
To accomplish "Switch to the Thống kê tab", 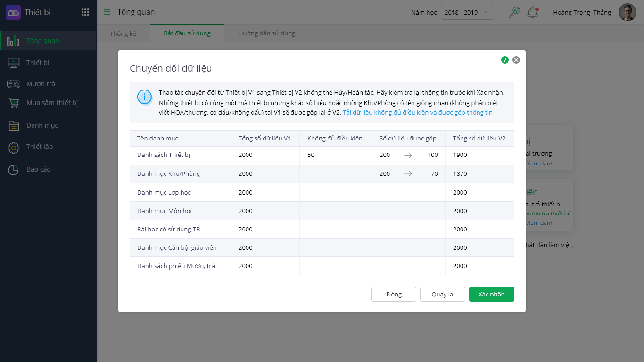I will (x=123, y=33).
